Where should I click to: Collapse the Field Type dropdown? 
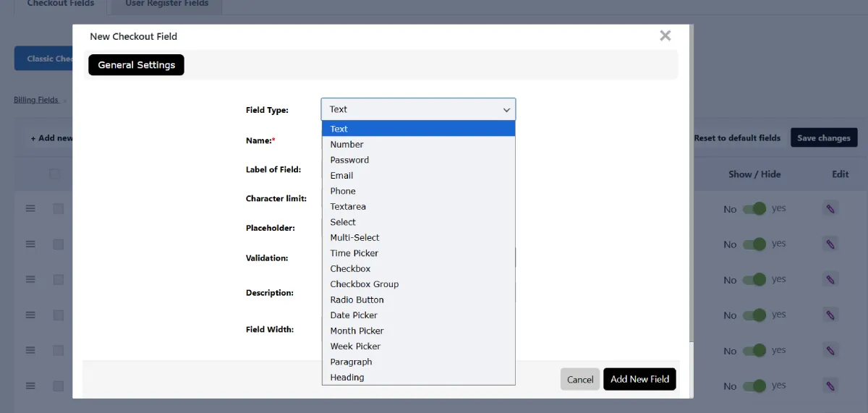tap(418, 109)
